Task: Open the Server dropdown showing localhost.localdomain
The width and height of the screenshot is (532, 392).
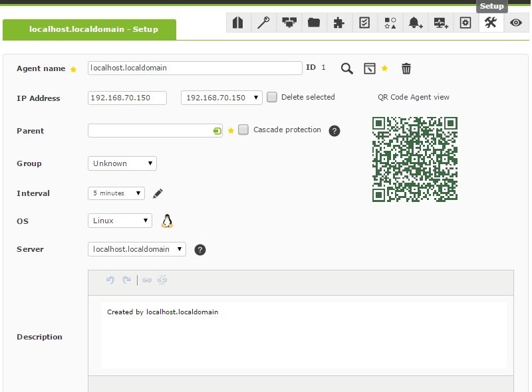Action: point(137,249)
